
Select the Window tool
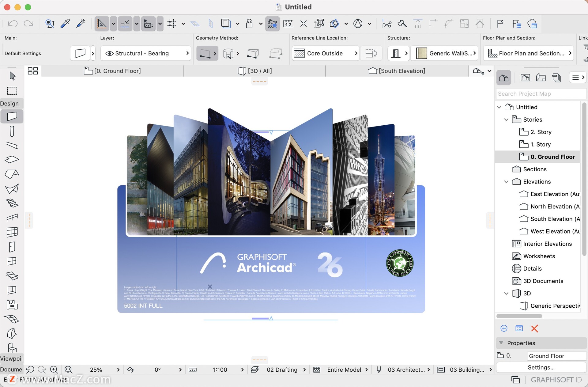12,261
